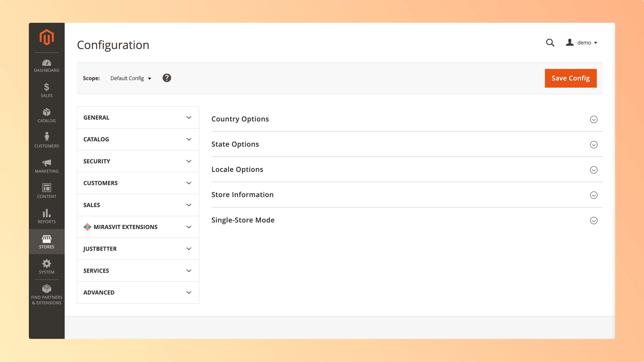Open Find Partners & Extensions
This screenshot has height=362, width=644.
(47, 295)
